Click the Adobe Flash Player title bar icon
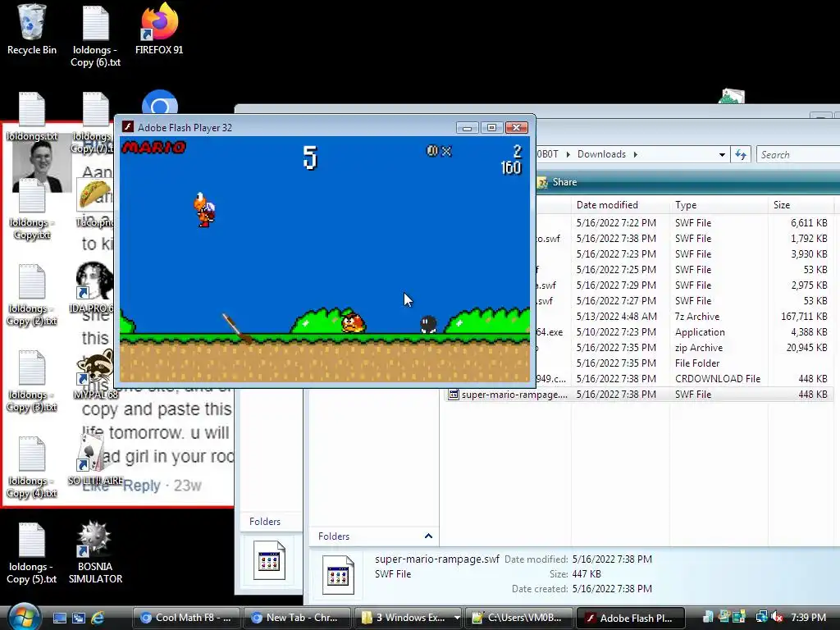840x630 pixels. pos(127,127)
